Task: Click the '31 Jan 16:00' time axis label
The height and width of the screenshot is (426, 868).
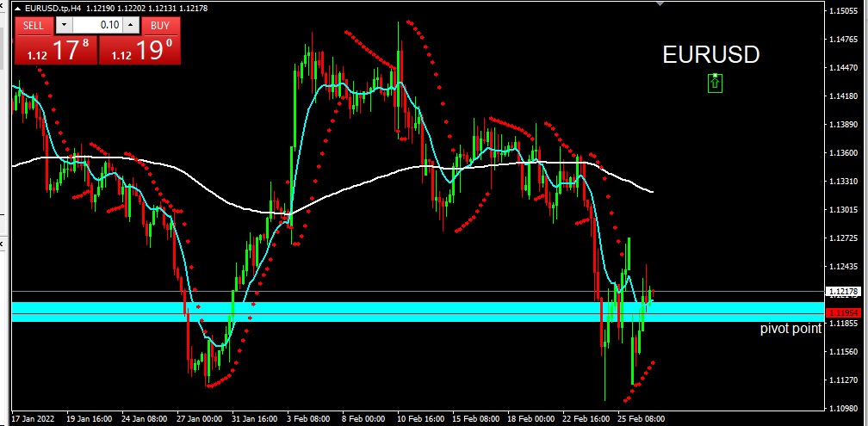Action: point(254,419)
